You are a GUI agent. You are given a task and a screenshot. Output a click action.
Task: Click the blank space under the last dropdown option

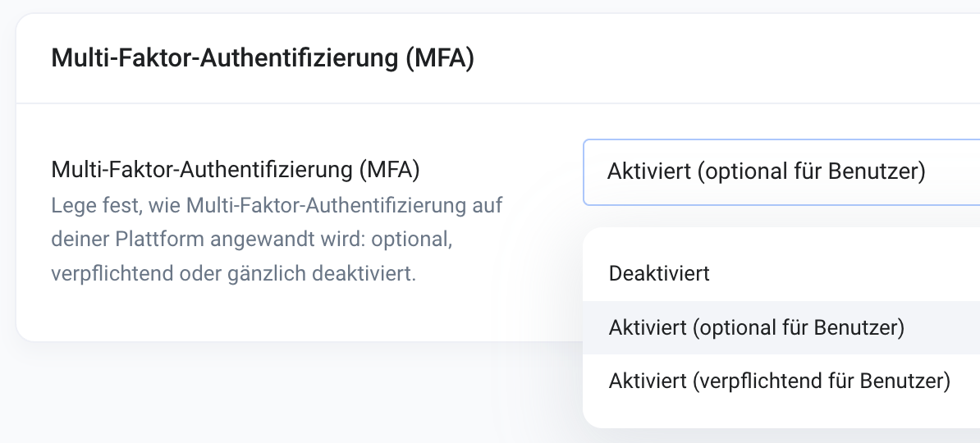780,414
